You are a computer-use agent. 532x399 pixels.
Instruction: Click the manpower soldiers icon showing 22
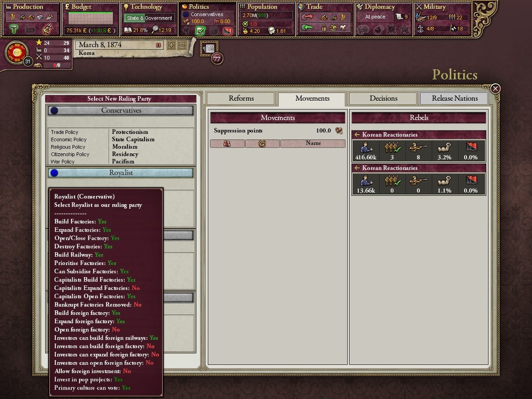pos(451,17)
